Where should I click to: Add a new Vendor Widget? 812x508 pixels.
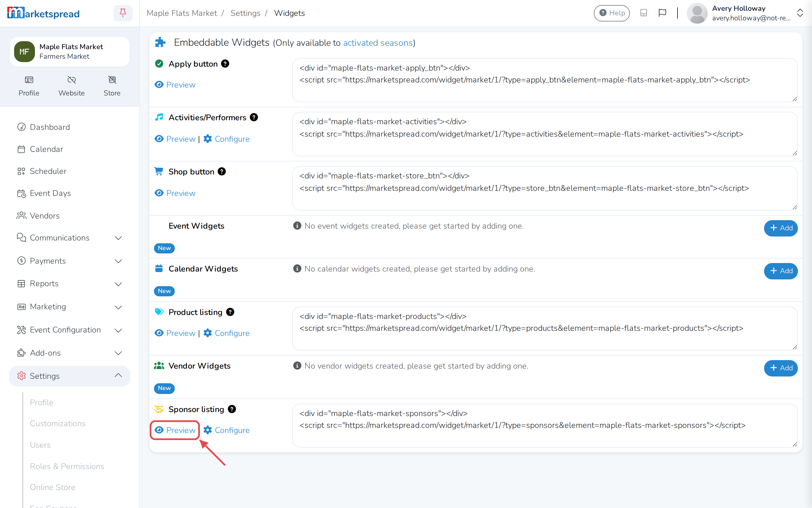(781, 368)
